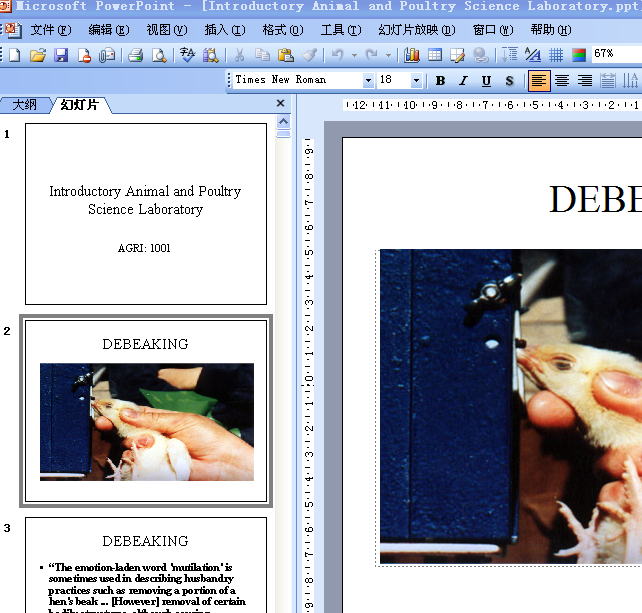Click the Open file folder icon
The height and width of the screenshot is (613, 642).
(x=38, y=55)
